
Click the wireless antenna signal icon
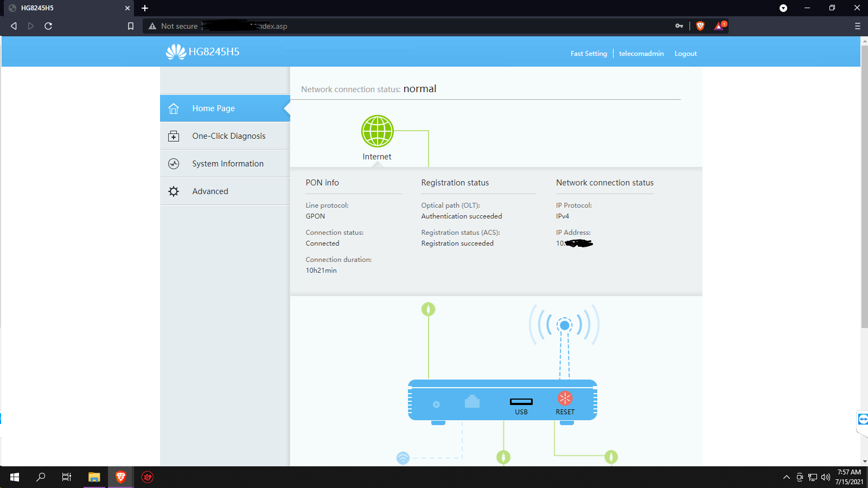[565, 325]
